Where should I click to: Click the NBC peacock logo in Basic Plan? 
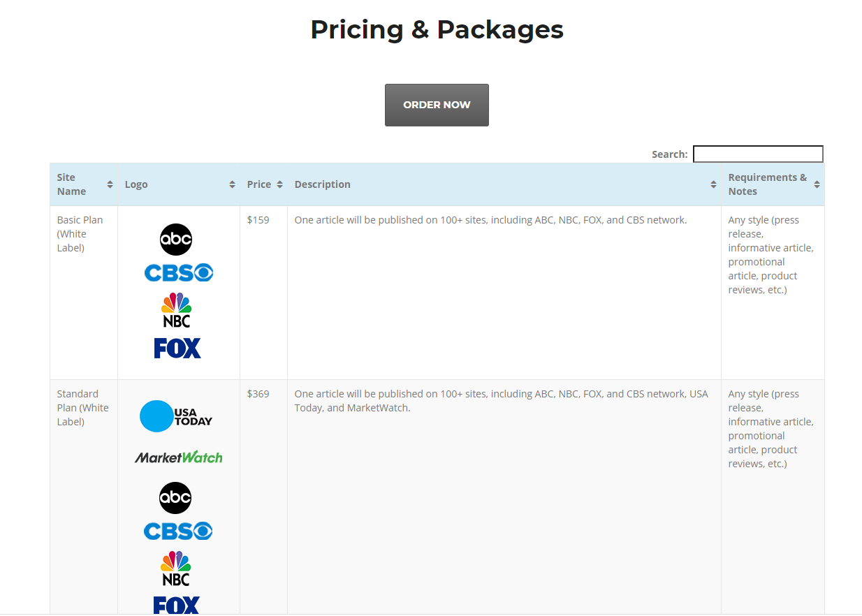pos(176,310)
